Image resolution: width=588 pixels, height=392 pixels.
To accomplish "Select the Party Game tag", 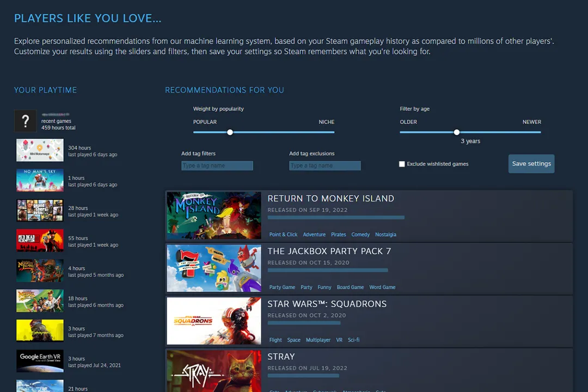I will coord(282,287).
